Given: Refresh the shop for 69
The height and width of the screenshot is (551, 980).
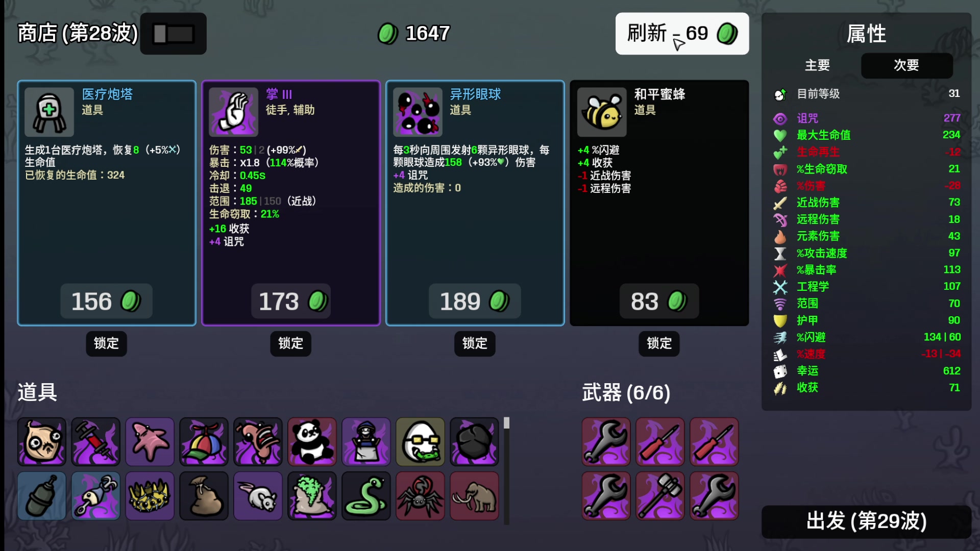Looking at the screenshot, I should click(x=682, y=34).
